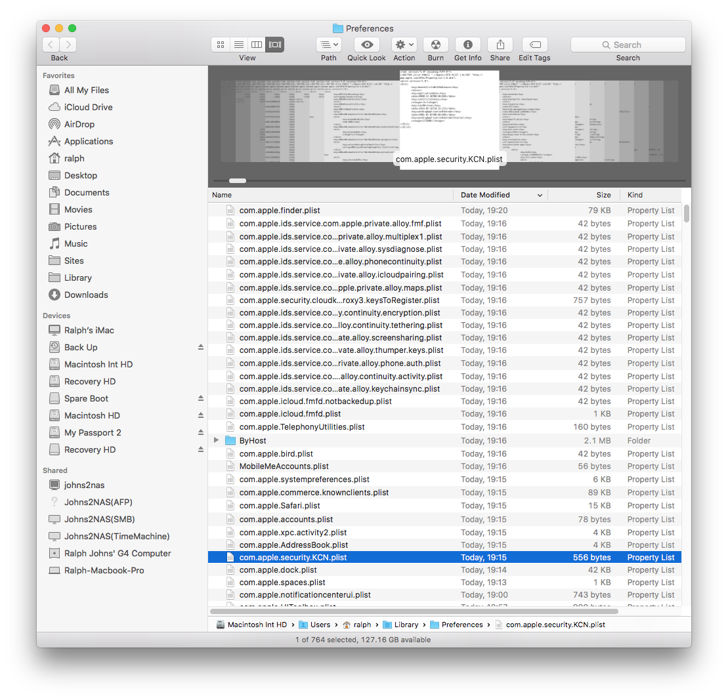Click the horizontal list scrollbar
This screenshot has width=728, height=700.
(414, 611)
